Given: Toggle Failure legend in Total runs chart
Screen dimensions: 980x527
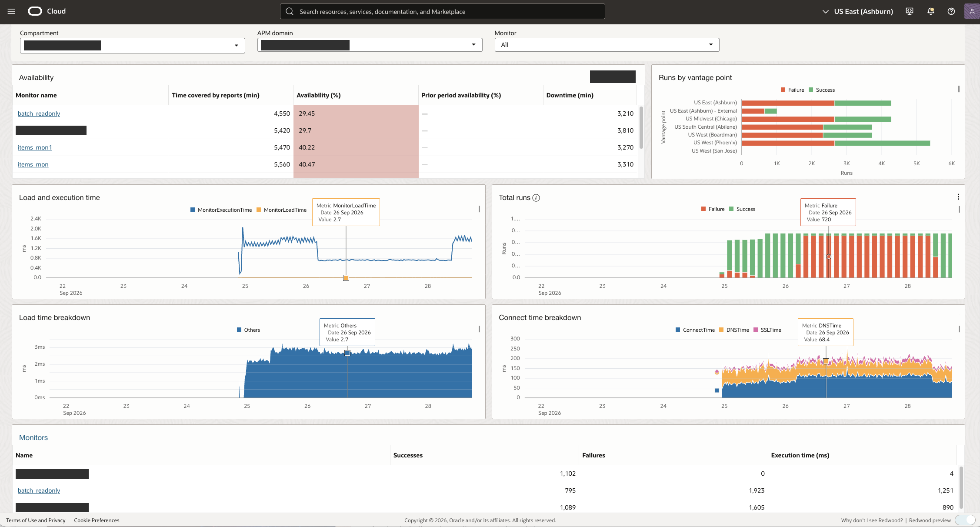Looking at the screenshot, I should click(x=713, y=209).
